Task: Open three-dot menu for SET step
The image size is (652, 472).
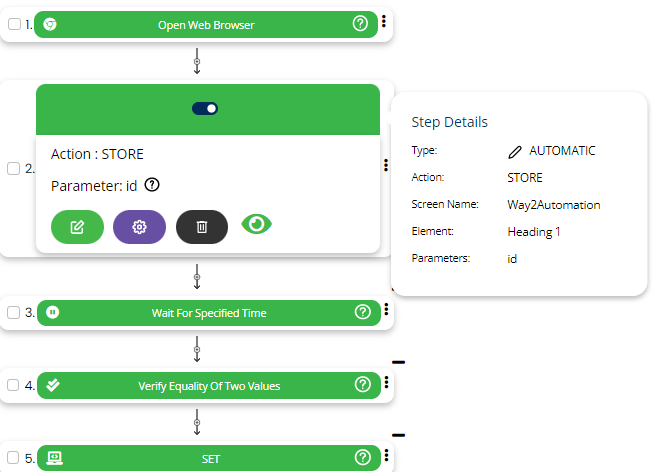Action: 385,456
